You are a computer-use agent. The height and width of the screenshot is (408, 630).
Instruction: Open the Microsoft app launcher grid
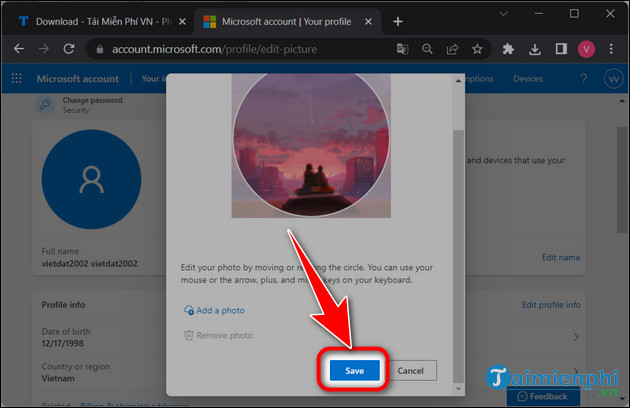pyautogui.click(x=16, y=78)
